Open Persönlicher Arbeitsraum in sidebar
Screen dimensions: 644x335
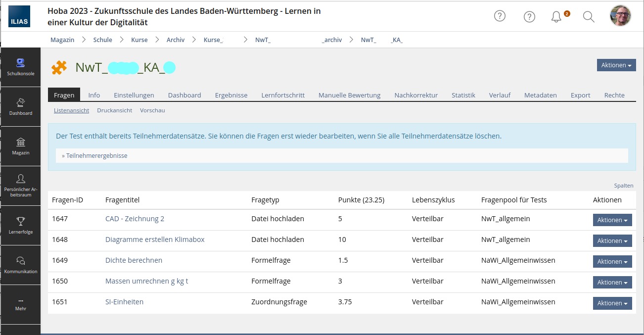point(21,186)
